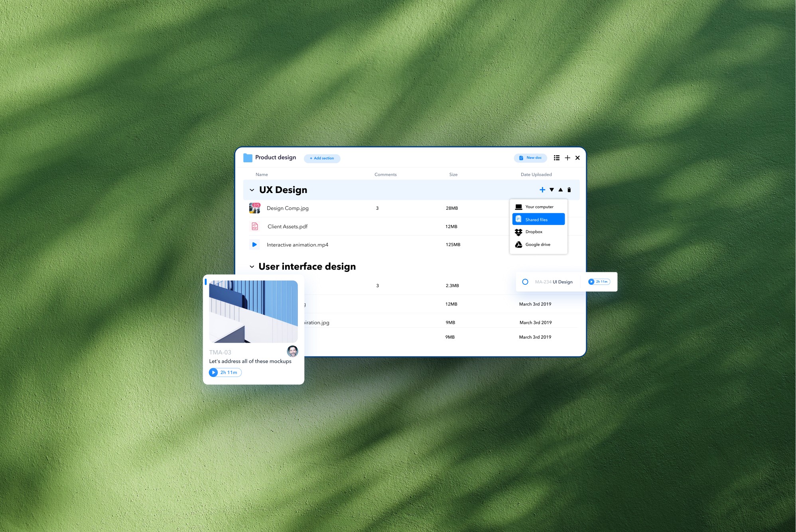Screen dimensions: 796x532
Task: Click the Client Assets PDF file icon
Action: 255,227
